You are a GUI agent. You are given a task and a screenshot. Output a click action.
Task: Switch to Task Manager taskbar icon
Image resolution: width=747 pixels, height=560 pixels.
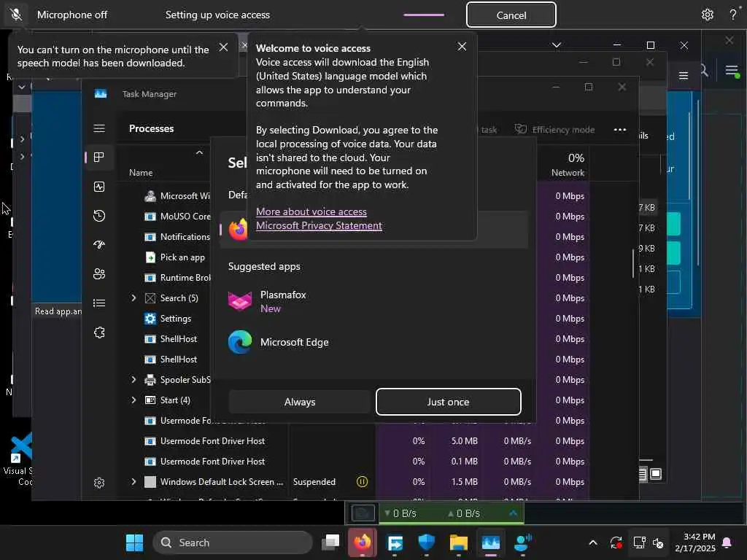(x=491, y=542)
